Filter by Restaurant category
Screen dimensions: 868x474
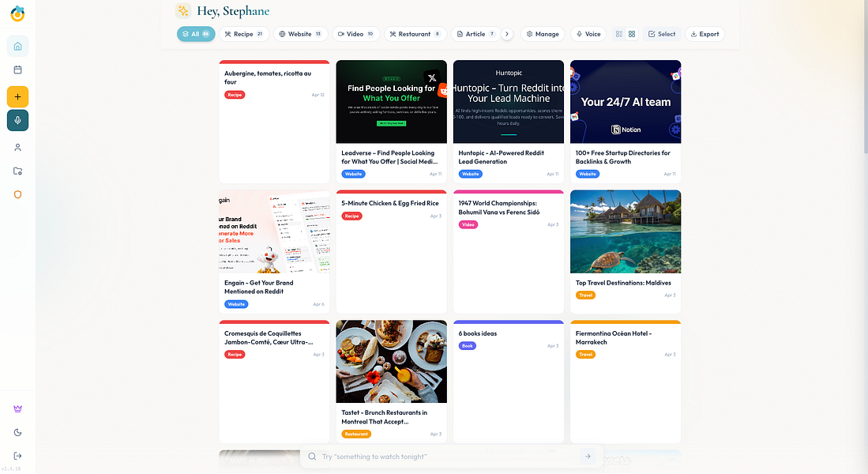(415, 34)
